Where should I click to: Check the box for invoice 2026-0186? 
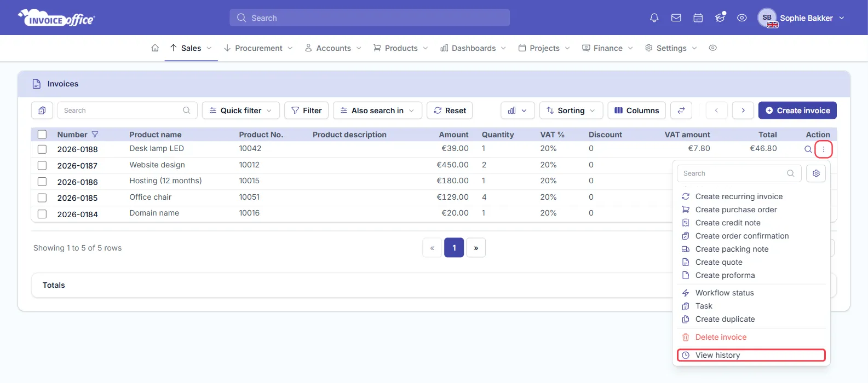[x=42, y=182]
